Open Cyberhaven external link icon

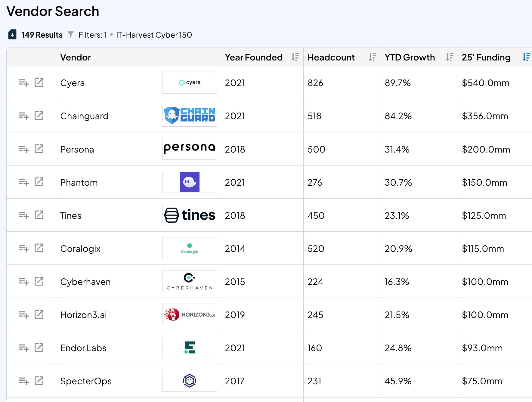click(x=39, y=281)
